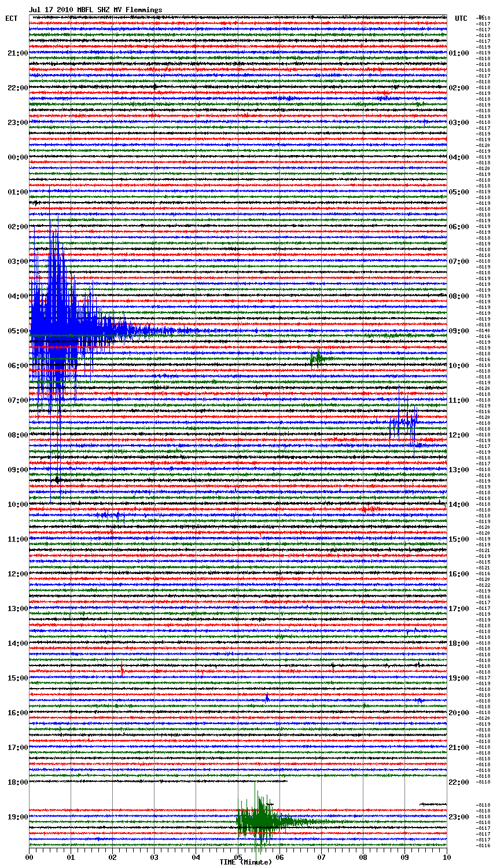Screen dimensions: 493x868
Task: Select the ECT 22:00 time label
Action: [x=18, y=88]
